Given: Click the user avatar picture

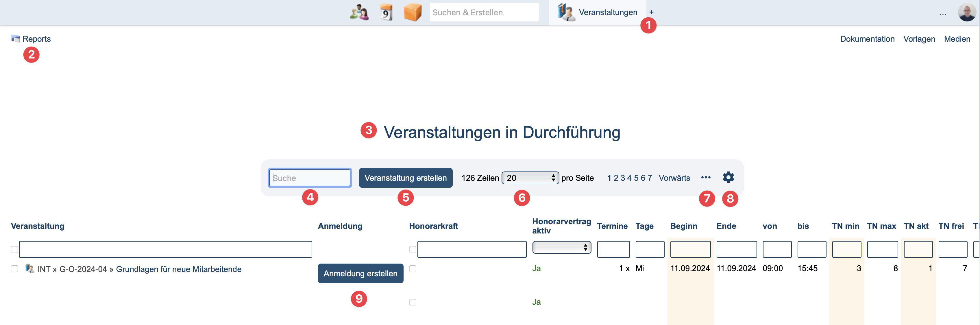Looking at the screenshot, I should pyautogui.click(x=966, y=12).
